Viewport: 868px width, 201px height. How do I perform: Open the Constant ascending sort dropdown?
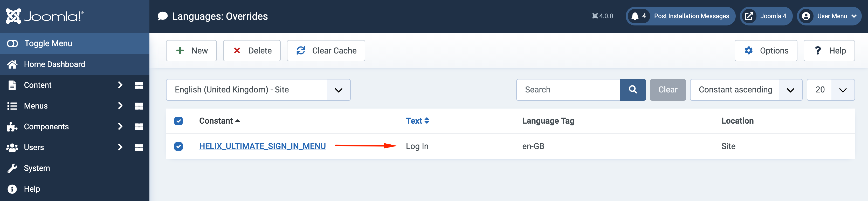point(746,90)
